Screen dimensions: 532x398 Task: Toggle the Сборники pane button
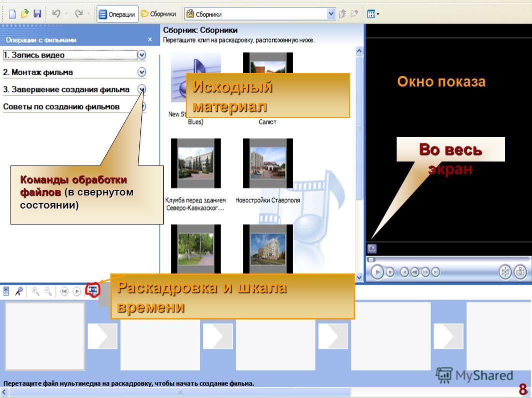tap(158, 14)
